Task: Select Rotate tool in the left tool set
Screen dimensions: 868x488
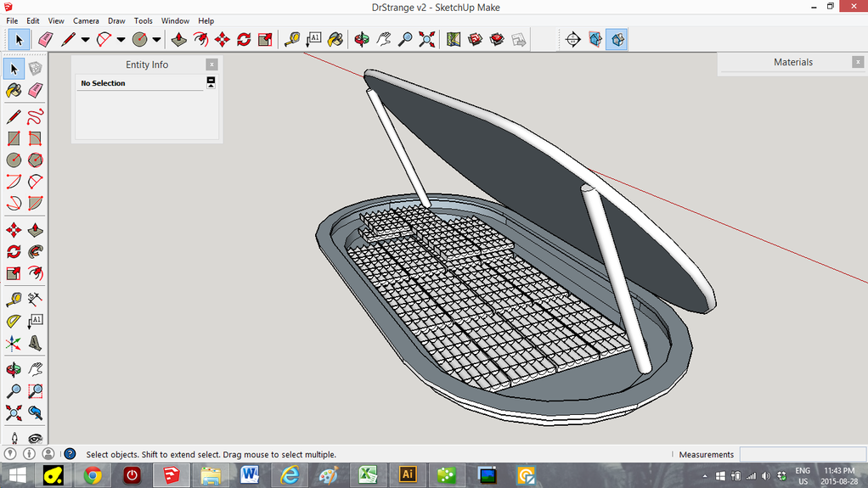Action: (14, 252)
